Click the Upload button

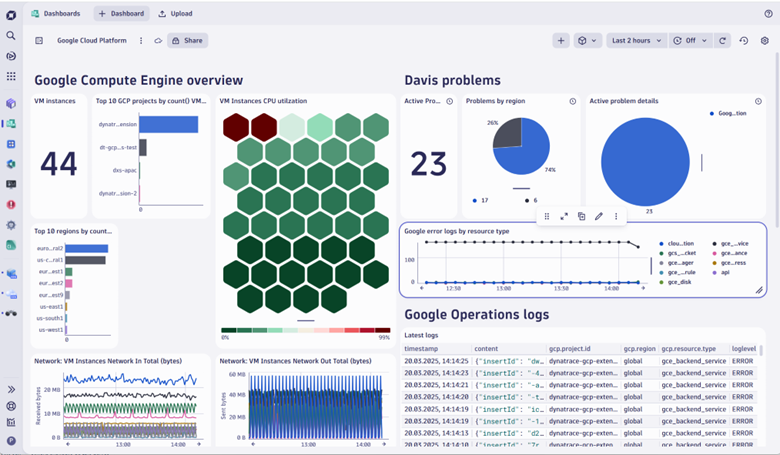pos(175,14)
